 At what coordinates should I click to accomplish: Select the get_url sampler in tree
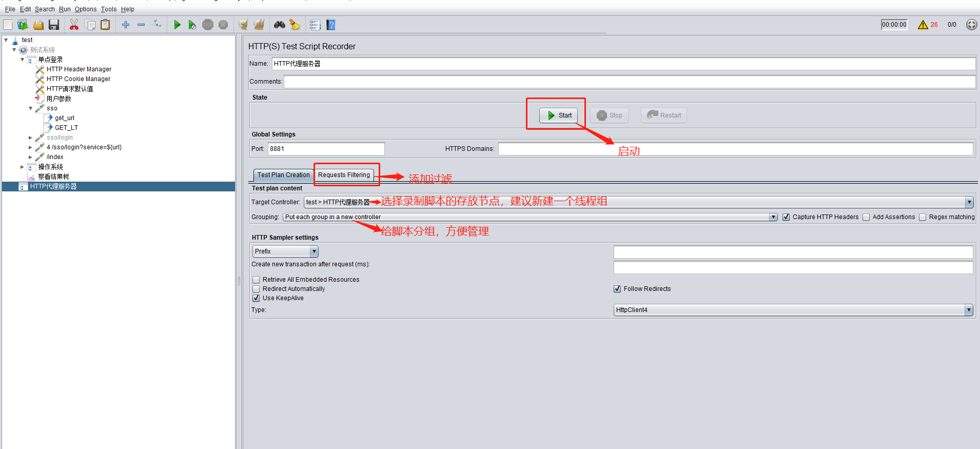pyautogui.click(x=65, y=118)
